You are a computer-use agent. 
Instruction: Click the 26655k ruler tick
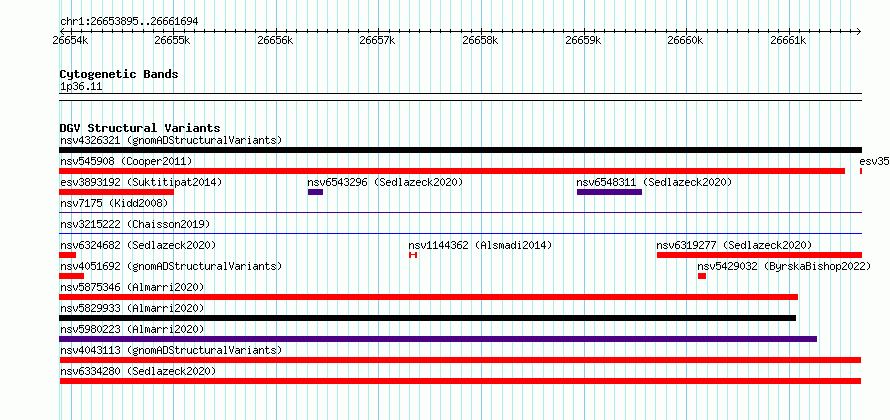coord(173,40)
